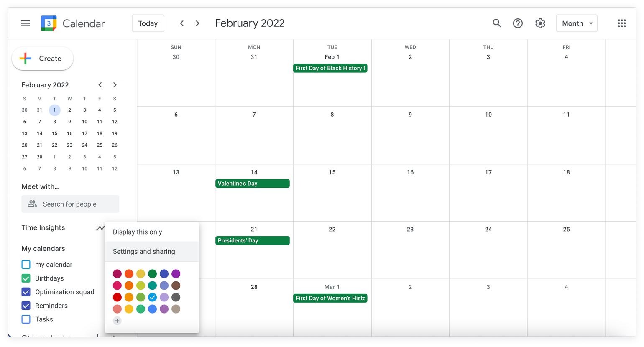
Task: Click day 22 in main grid
Action: tap(332, 229)
